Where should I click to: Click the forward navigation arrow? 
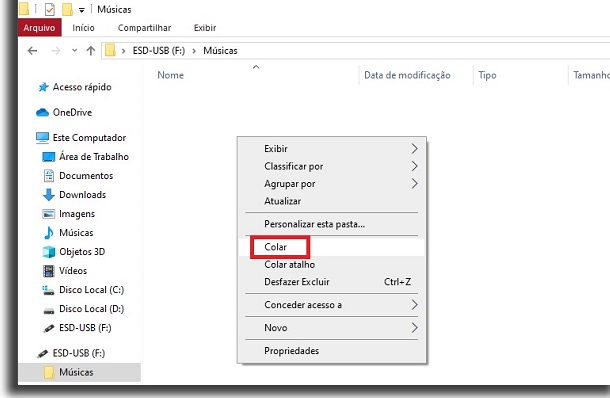(56, 51)
